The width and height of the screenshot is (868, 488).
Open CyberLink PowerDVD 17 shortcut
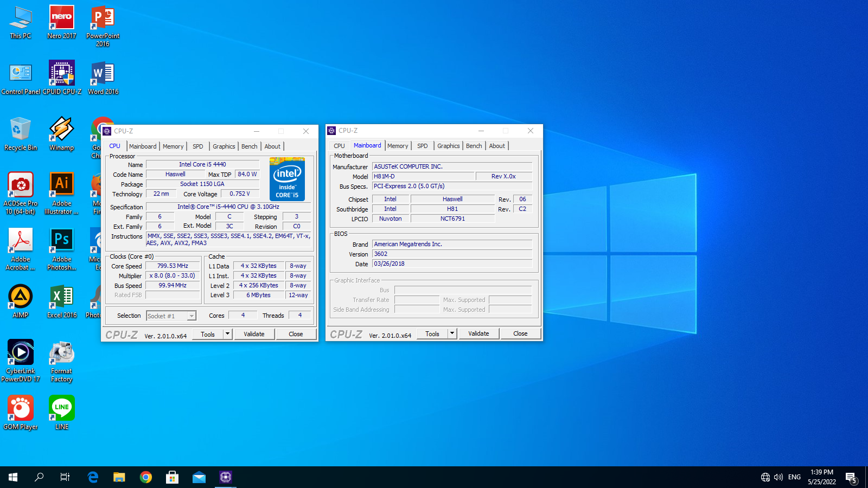(21, 361)
